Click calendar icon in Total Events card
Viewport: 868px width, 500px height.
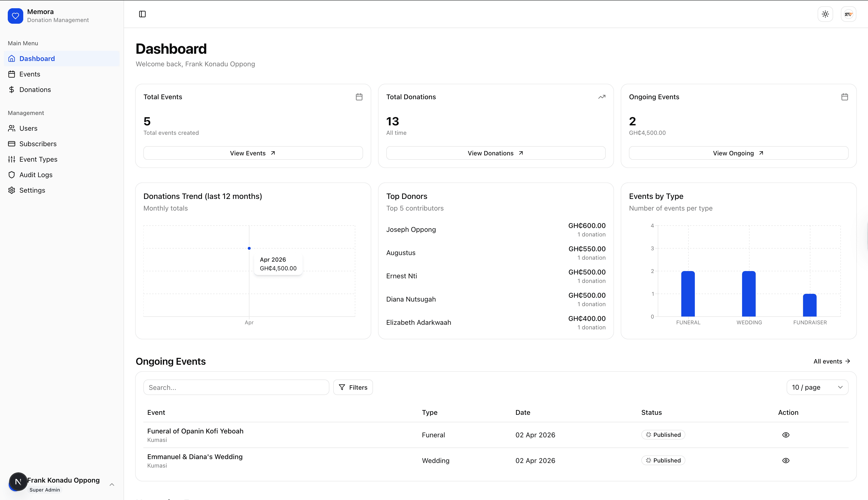coord(359,97)
